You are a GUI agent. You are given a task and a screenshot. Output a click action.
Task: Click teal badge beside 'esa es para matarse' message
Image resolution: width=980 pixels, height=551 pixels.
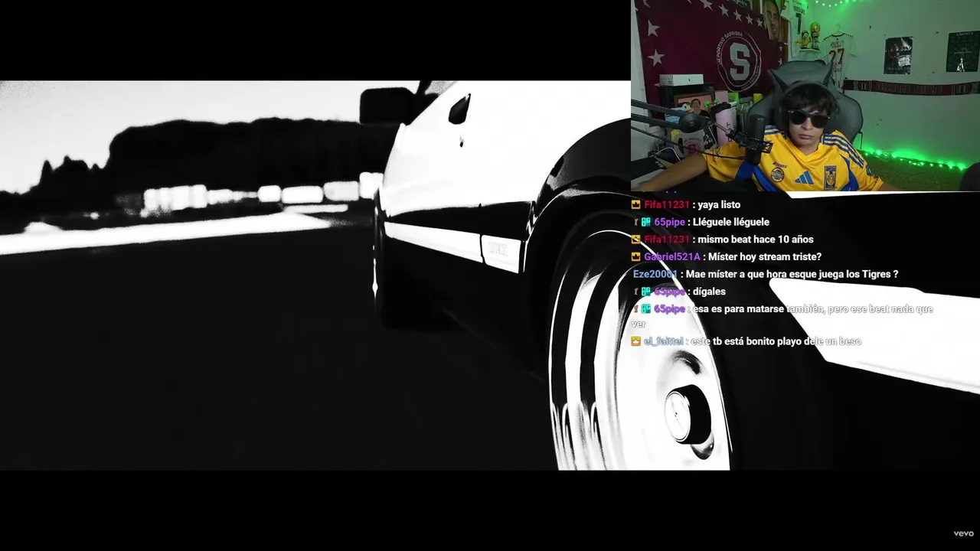tap(646, 309)
